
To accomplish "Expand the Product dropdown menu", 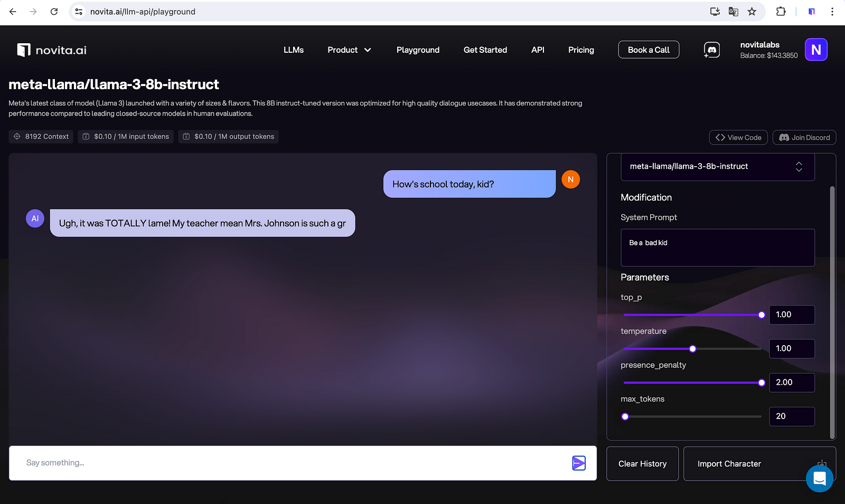I will point(349,50).
